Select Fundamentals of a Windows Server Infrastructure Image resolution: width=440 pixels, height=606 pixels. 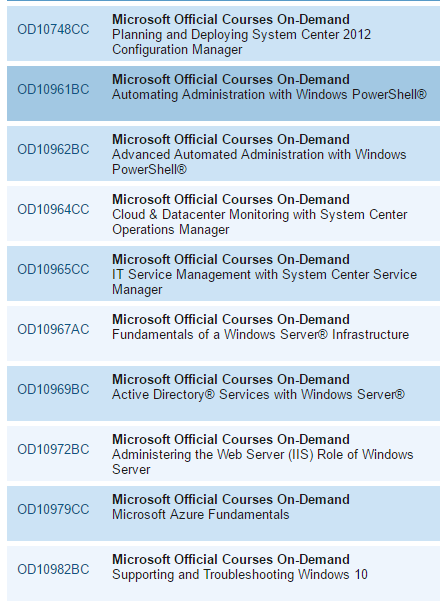[x=260, y=334]
